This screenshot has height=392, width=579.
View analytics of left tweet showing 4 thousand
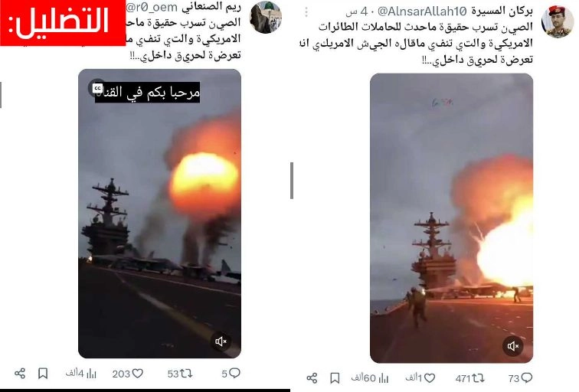81,374
